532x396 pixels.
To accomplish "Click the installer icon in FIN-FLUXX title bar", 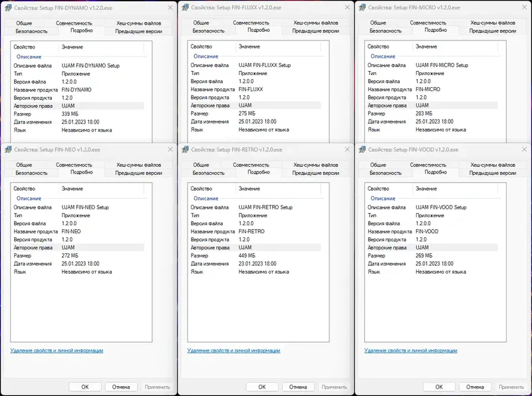I will coord(186,7).
